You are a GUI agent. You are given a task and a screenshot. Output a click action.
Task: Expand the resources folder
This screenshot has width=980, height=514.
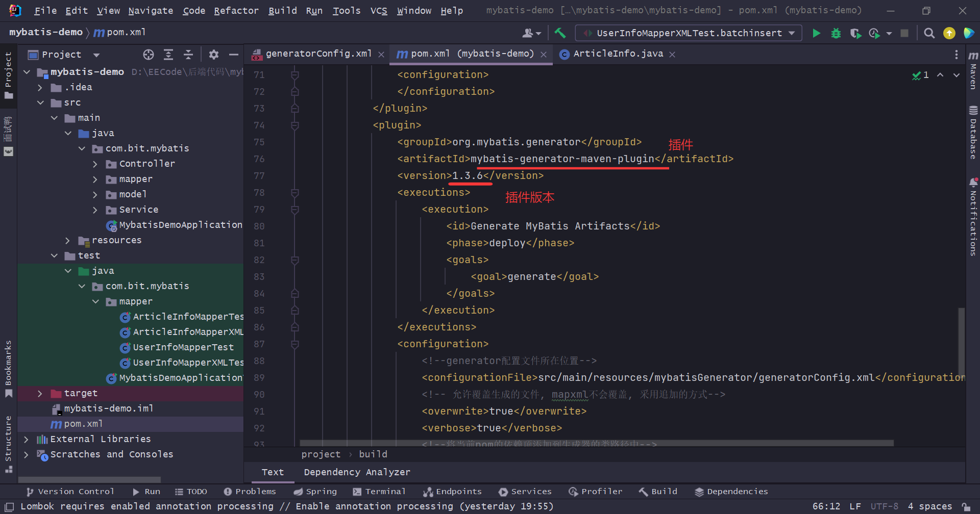click(67, 241)
